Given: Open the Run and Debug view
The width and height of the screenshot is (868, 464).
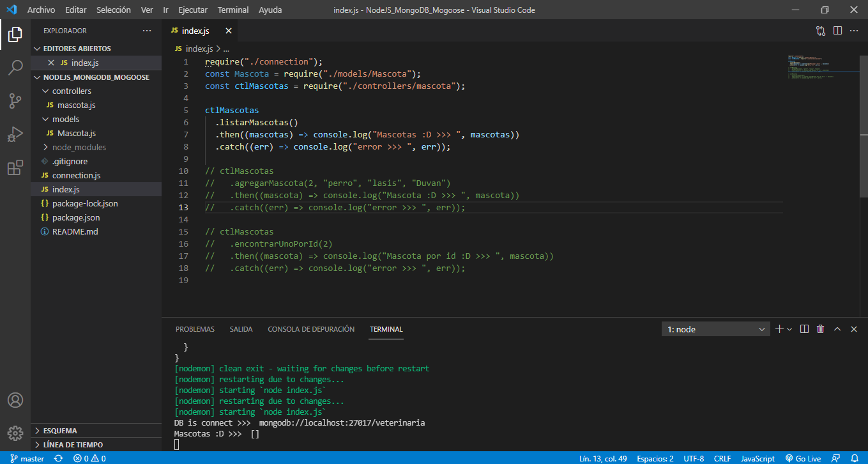Looking at the screenshot, I should [x=15, y=134].
